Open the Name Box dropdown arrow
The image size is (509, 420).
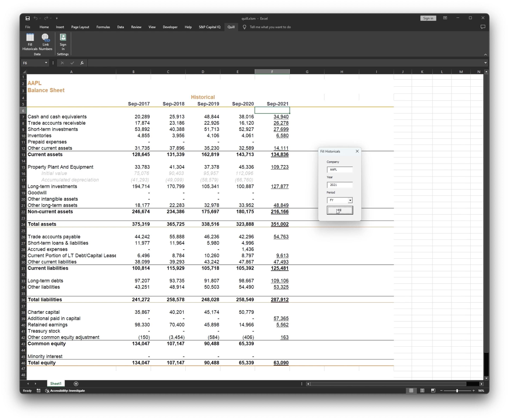[x=46, y=63]
